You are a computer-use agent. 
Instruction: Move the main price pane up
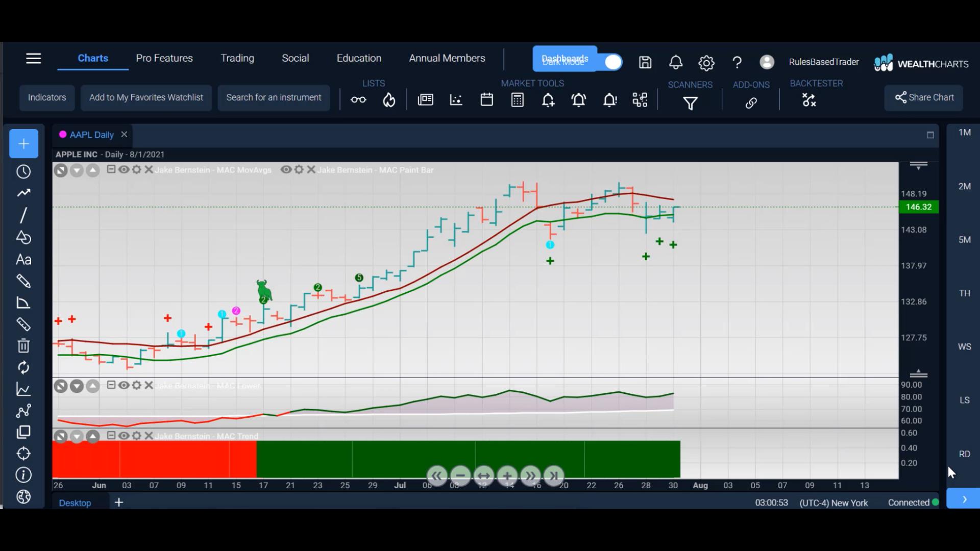click(92, 170)
